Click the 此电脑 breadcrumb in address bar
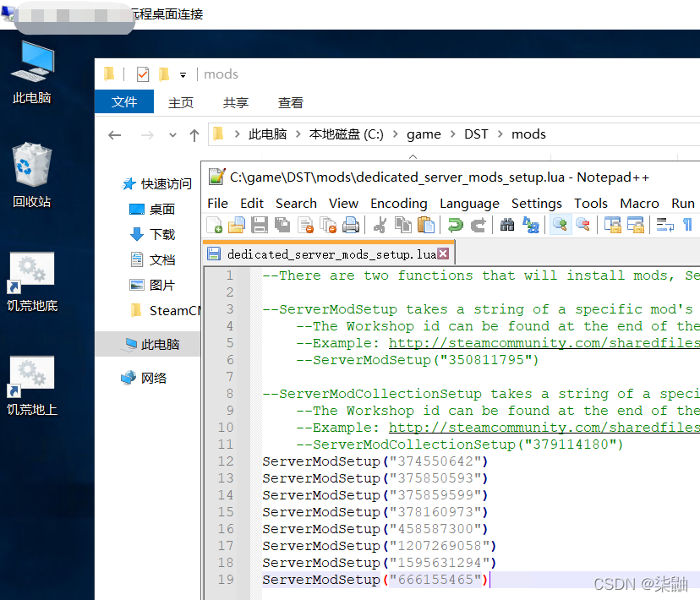This screenshot has height=600, width=700. coord(267,134)
